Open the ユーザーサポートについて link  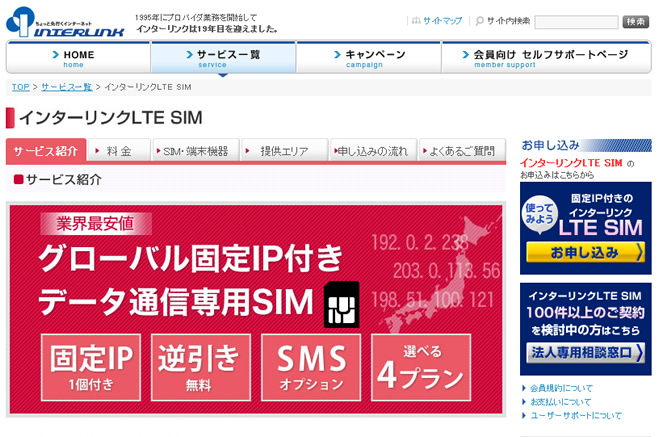click(576, 416)
